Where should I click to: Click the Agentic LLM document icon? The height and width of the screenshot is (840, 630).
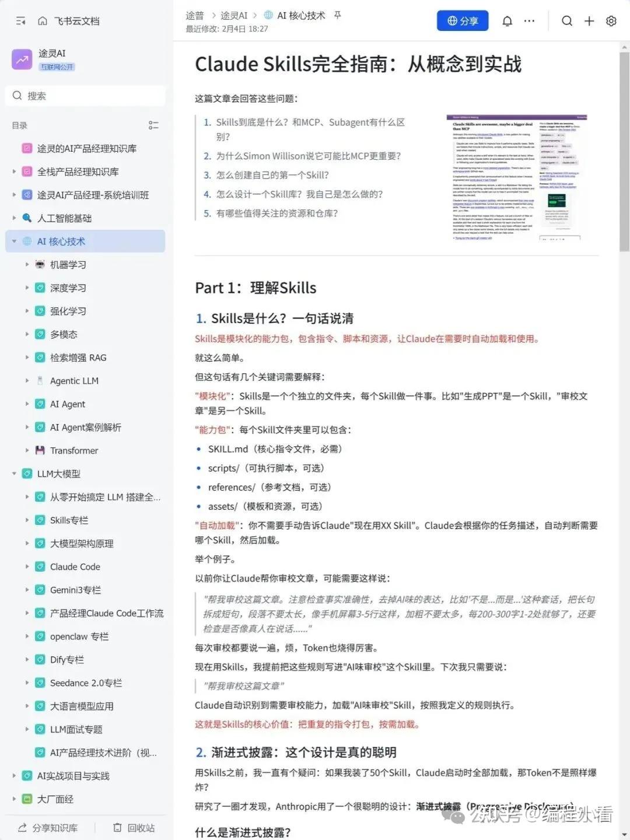(40, 380)
